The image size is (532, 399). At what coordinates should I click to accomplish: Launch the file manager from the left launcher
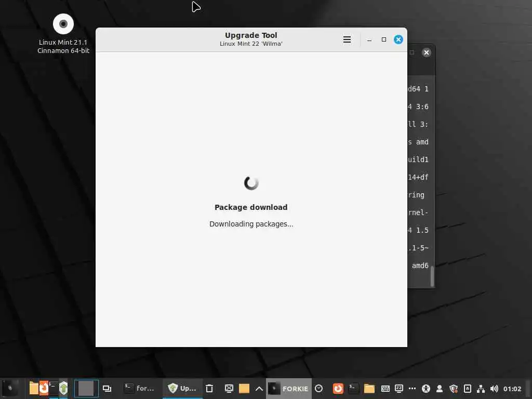click(x=34, y=389)
